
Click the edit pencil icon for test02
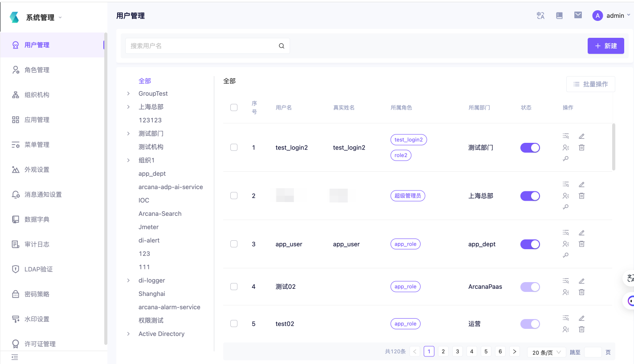(581, 318)
